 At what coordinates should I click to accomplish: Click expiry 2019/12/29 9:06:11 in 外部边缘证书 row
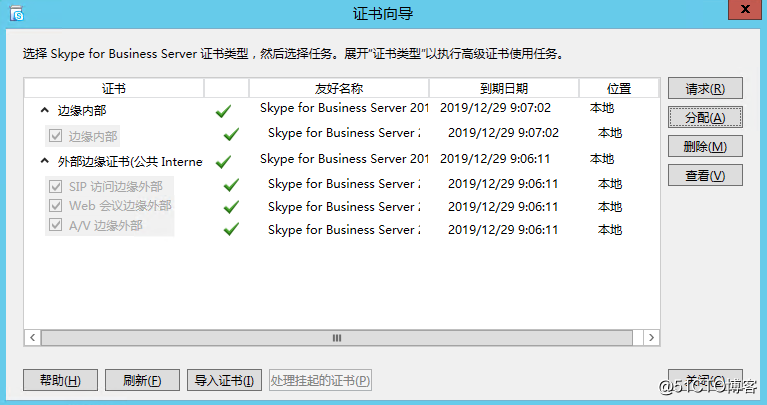click(x=495, y=158)
